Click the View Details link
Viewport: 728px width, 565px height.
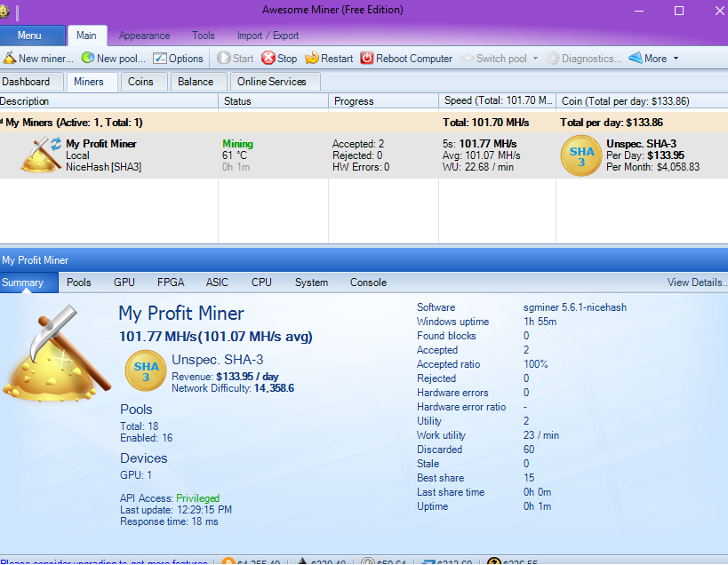(x=696, y=282)
